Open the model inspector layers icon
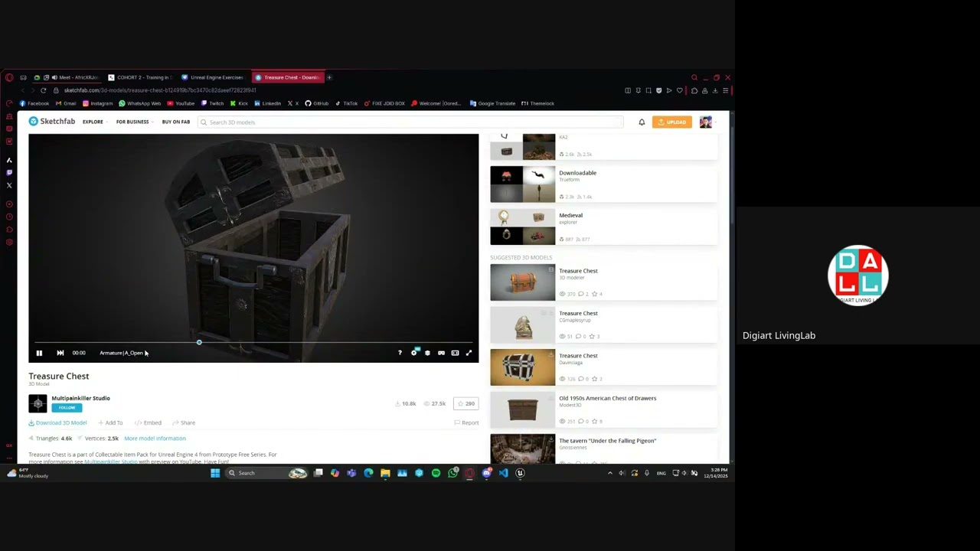 click(x=427, y=353)
